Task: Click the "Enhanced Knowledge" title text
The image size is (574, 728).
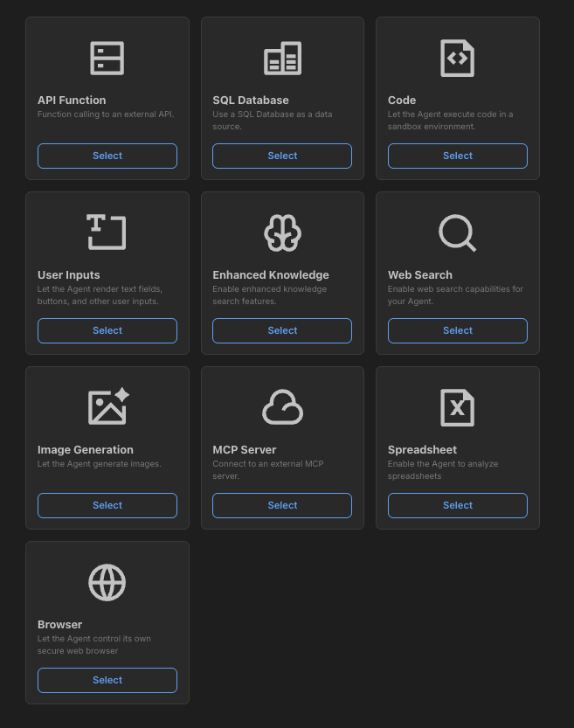Action: point(271,274)
